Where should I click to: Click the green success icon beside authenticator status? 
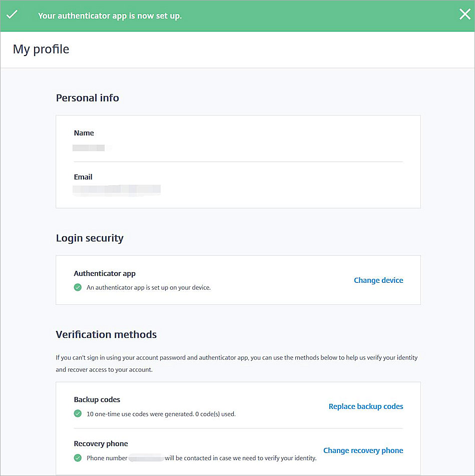point(78,287)
